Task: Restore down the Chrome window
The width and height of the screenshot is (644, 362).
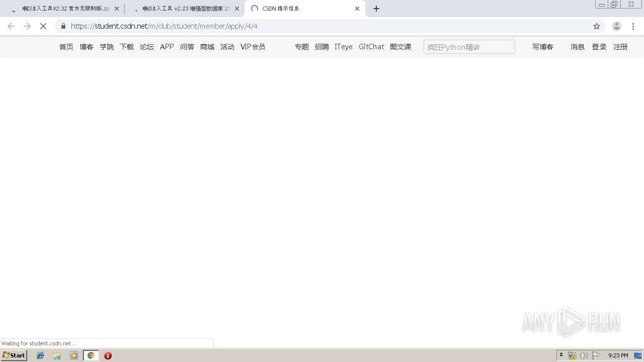Action: tap(614, 4)
